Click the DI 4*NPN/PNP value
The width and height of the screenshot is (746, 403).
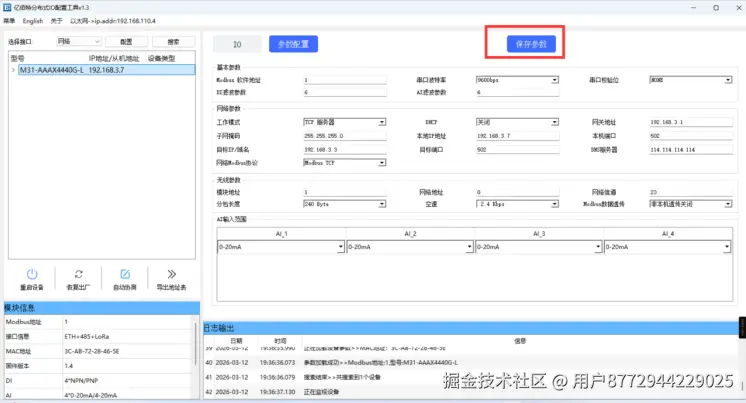[81, 381]
